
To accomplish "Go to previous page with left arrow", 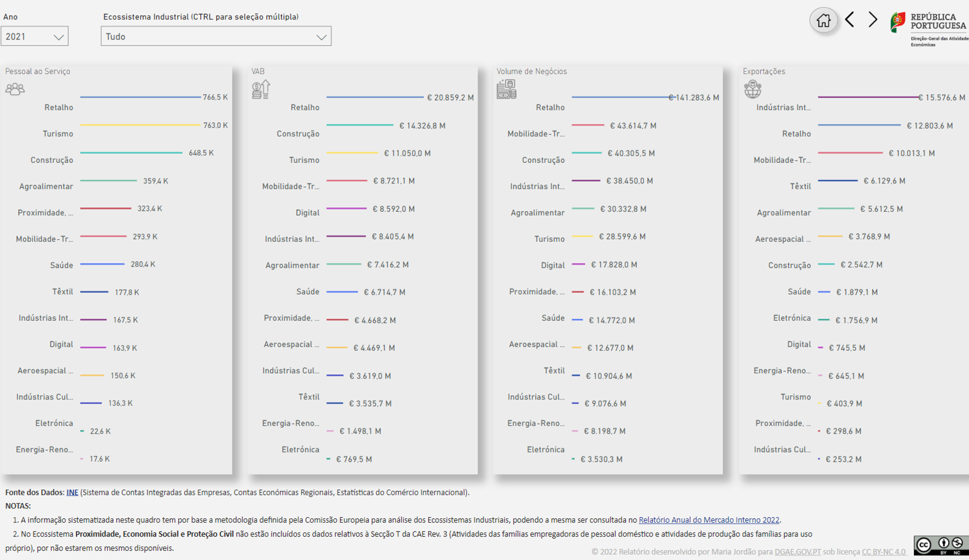I will (850, 20).
